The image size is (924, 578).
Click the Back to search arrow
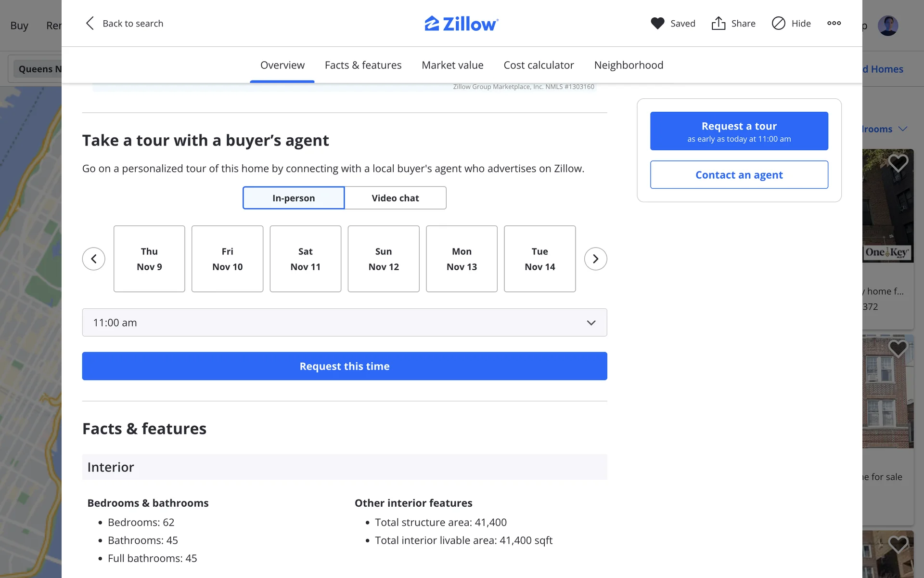[90, 23]
